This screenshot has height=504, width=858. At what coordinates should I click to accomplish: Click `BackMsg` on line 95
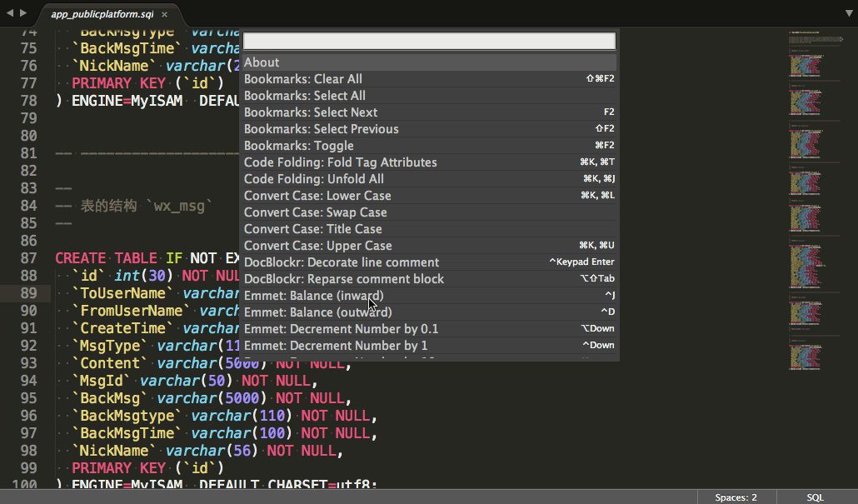click(110, 398)
